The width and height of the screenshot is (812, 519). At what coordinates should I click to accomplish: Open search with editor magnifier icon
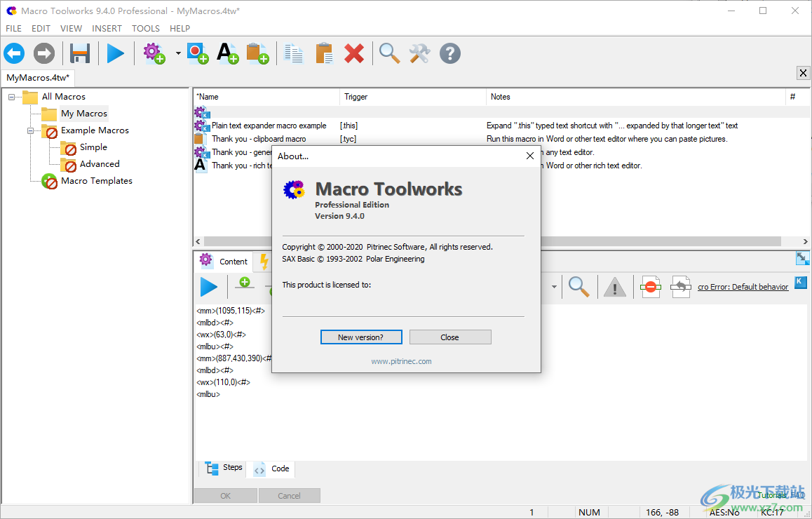click(x=578, y=287)
